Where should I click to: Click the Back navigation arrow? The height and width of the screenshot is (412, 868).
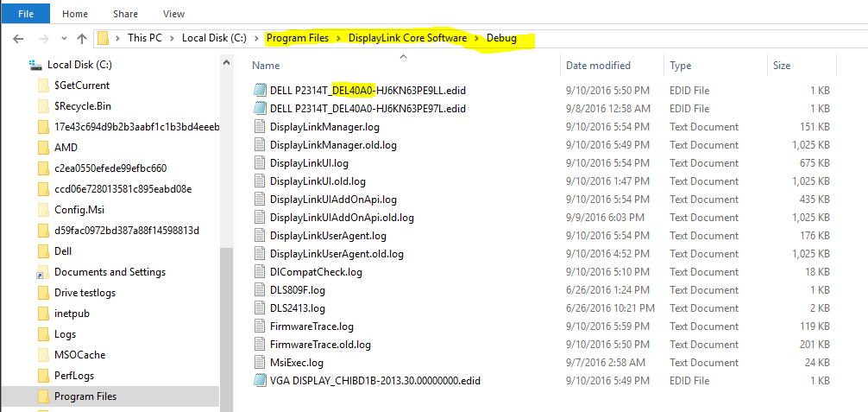pos(18,39)
